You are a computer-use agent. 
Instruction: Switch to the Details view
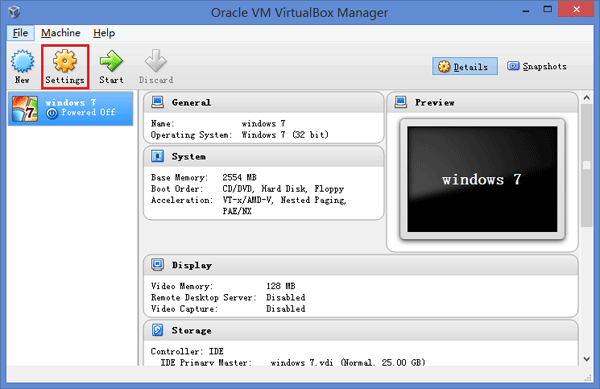point(465,66)
